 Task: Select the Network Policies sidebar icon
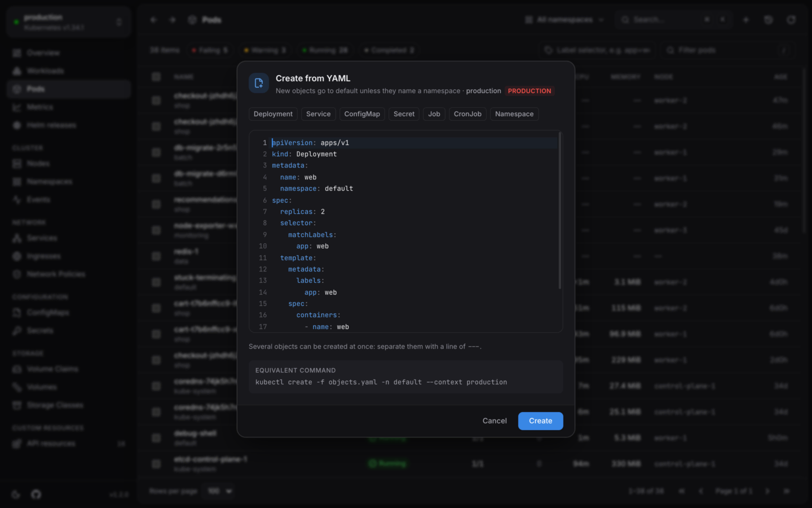click(x=17, y=274)
